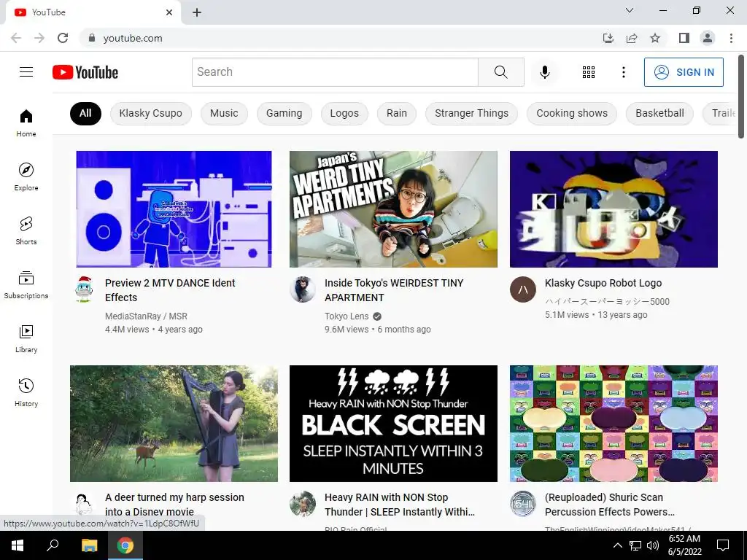Play Black Screen rain thumbnail
Image resolution: width=747 pixels, height=560 pixels.
393,424
